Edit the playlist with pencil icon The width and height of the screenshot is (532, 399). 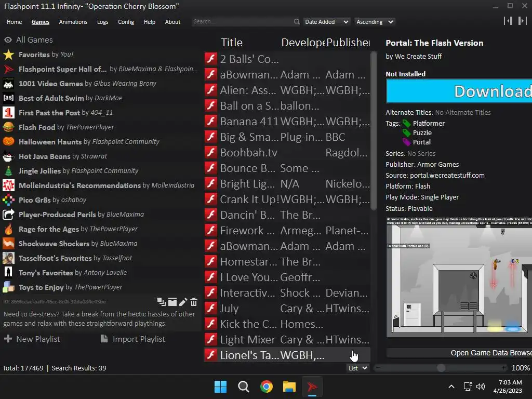point(183,302)
